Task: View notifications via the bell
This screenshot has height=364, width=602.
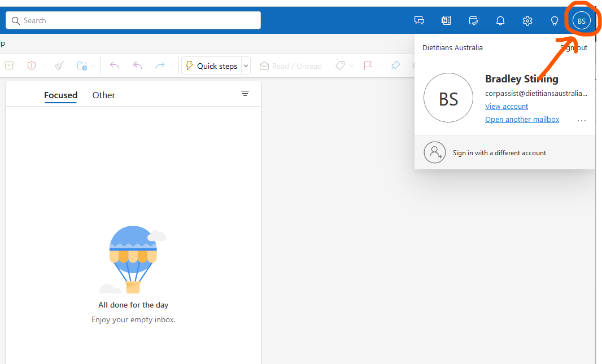Action: point(500,20)
